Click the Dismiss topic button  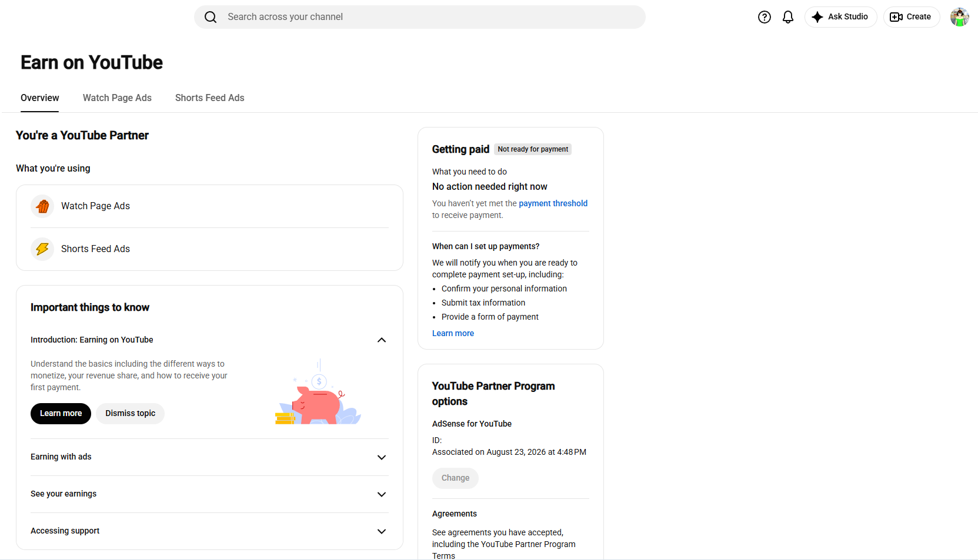coord(131,414)
